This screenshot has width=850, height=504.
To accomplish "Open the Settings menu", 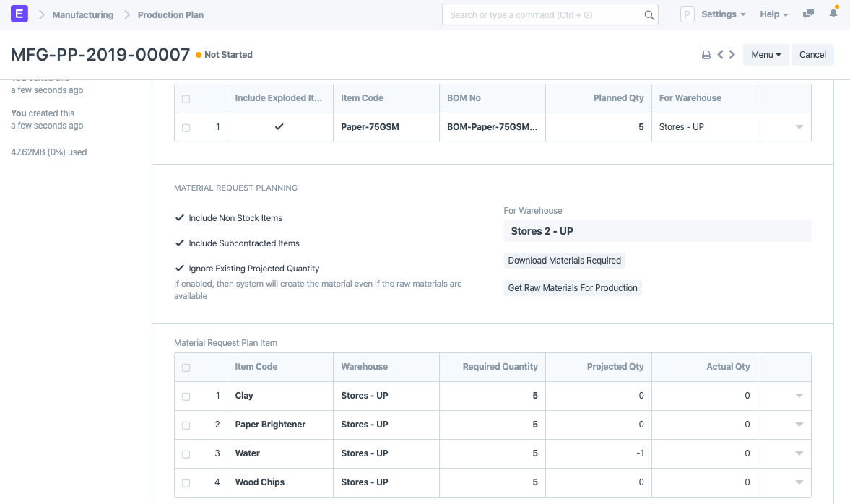I will coord(723,14).
